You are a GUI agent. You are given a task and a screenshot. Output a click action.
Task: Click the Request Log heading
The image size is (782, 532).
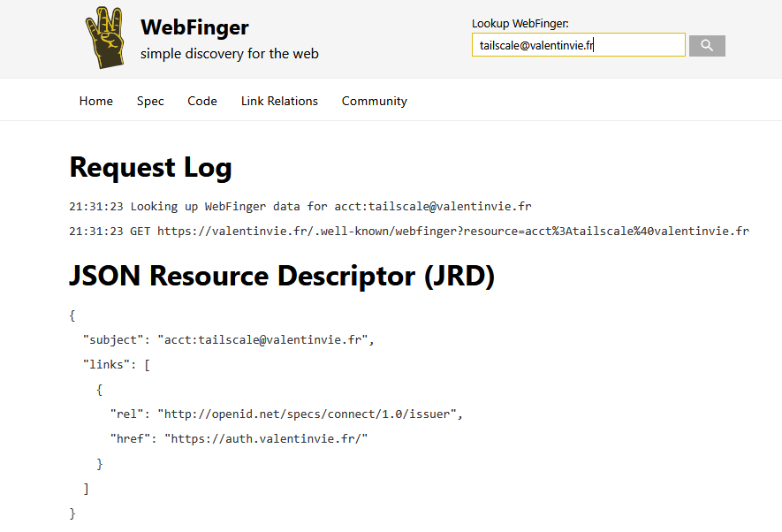150,168
